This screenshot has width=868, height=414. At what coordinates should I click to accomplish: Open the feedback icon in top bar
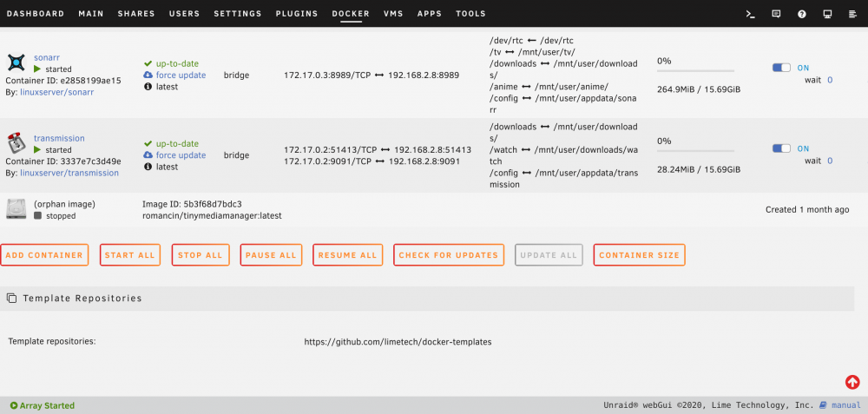coord(776,14)
